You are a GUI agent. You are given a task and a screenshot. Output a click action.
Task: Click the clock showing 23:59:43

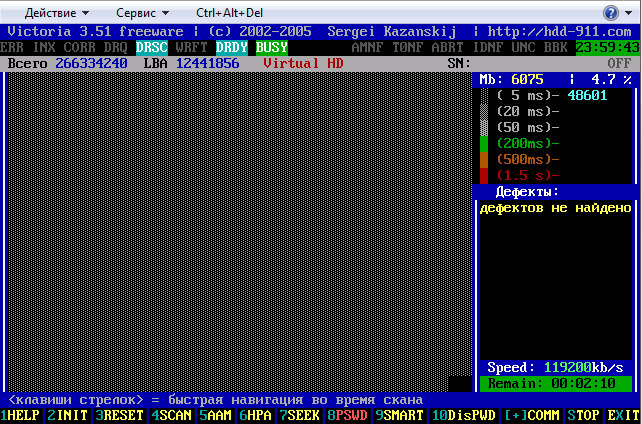pos(608,48)
